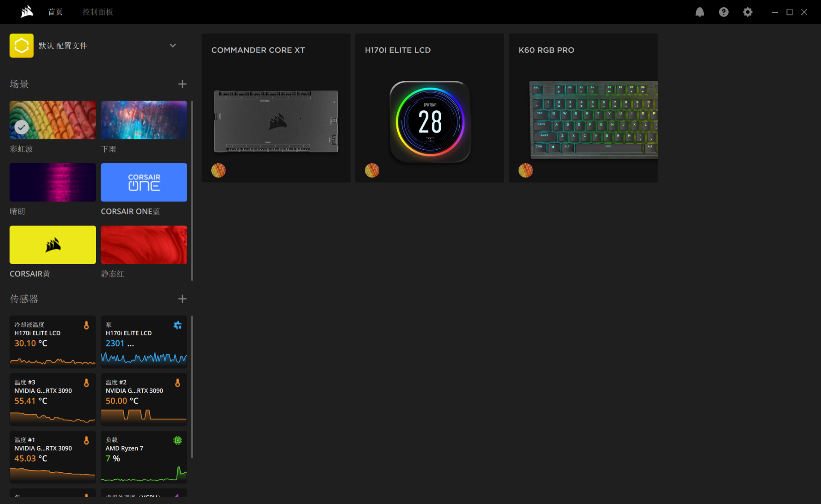Click the scenes list scrollbar
Image resolution: width=821 pixels, height=504 pixels.
click(x=192, y=190)
